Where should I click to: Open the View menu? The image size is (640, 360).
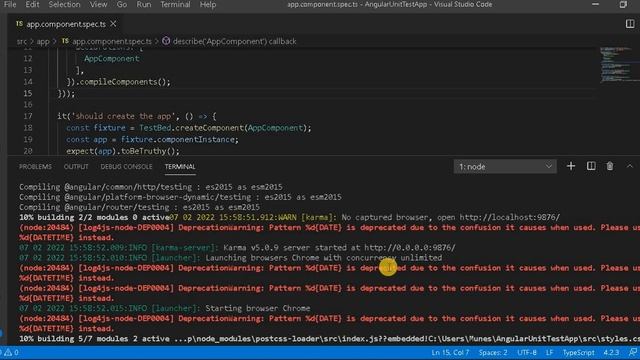point(98,4)
